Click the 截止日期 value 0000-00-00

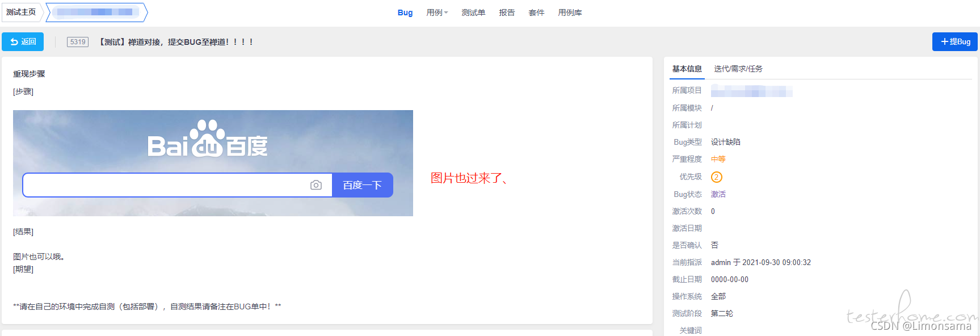[730, 279]
